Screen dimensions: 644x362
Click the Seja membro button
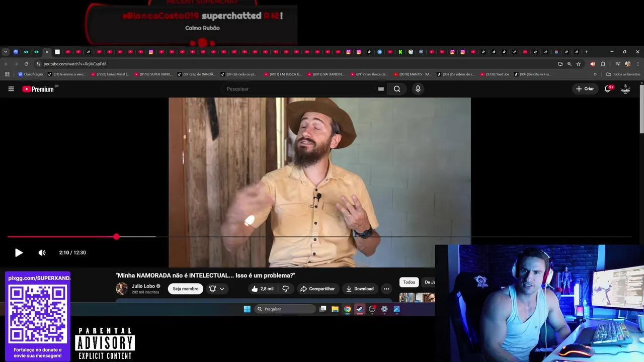tap(186, 289)
